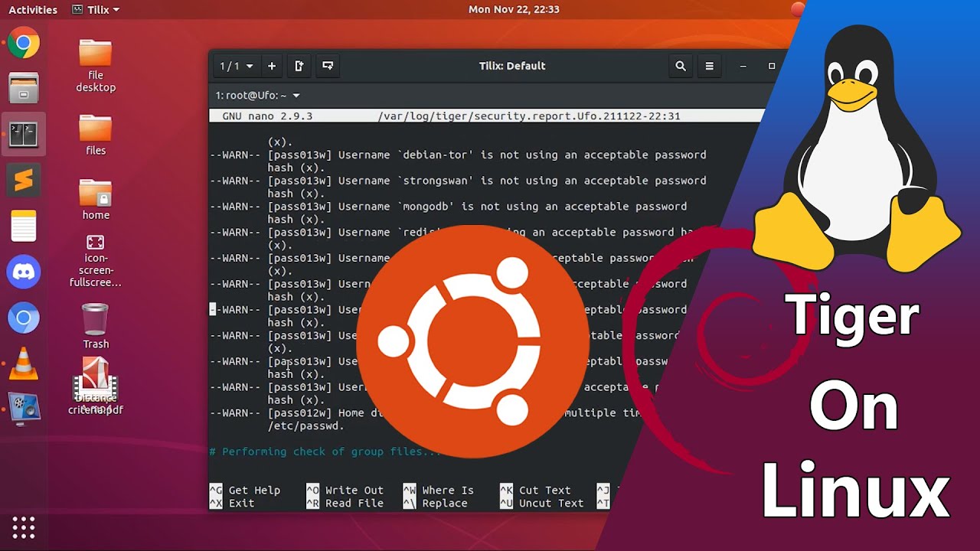Open the screen recorder dock icon
The height and width of the screenshot is (551, 980).
tap(24, 409)
